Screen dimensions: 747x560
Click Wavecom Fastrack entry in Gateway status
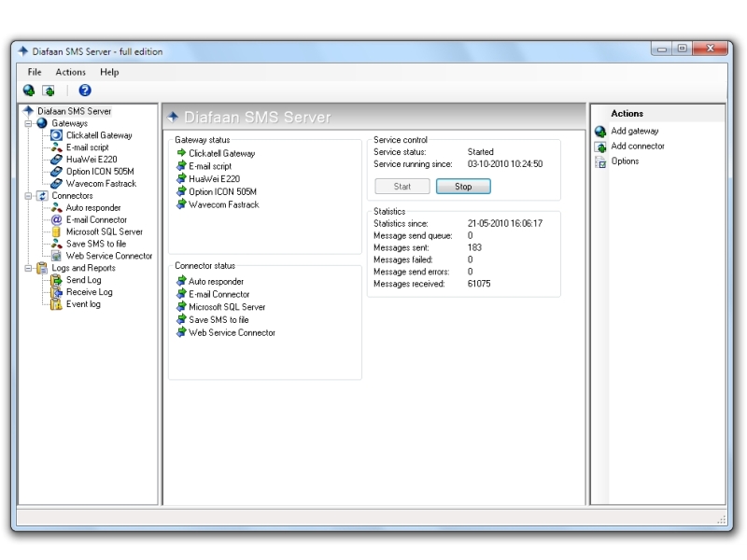[x=223, y=204]
